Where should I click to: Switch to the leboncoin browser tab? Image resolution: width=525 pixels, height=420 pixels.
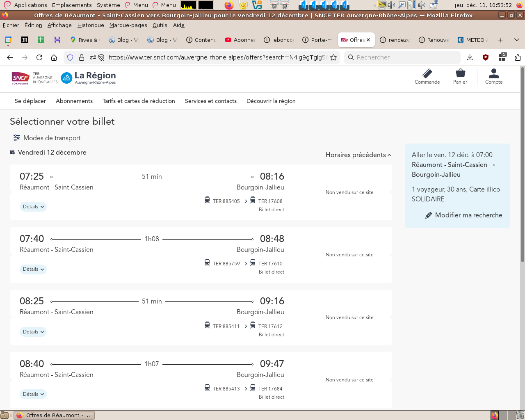279,40
